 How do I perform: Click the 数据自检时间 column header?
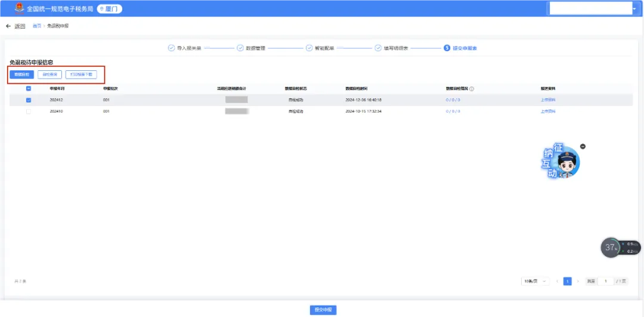(x=357, y=89)
